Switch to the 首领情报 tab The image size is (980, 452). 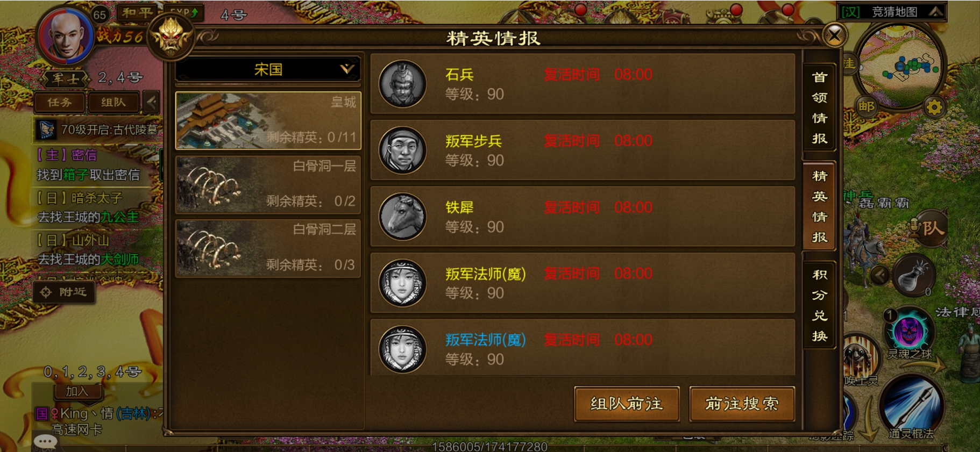coord(819,108)
